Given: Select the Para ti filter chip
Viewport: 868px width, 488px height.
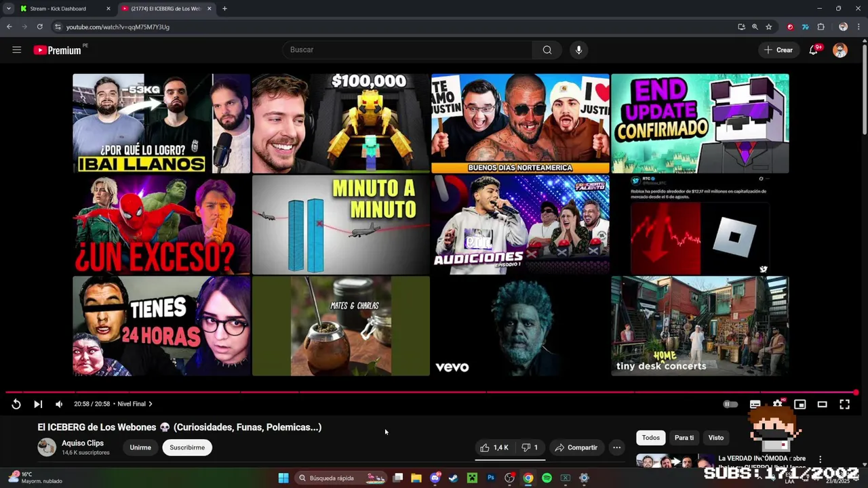Looking at the screenshot, I should 684,438.
